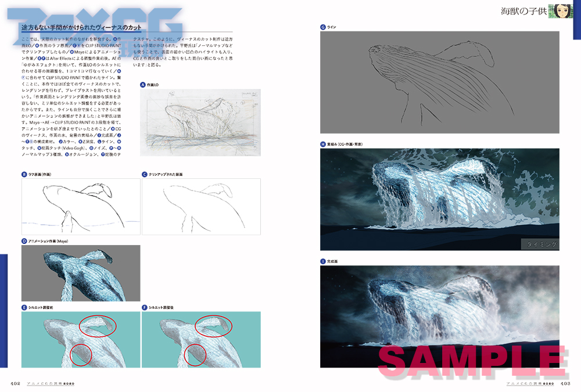The image size is (581, 392).
Task: Click the circled D icon beside アニメーション作画
Action: click(x=24, y=240)
